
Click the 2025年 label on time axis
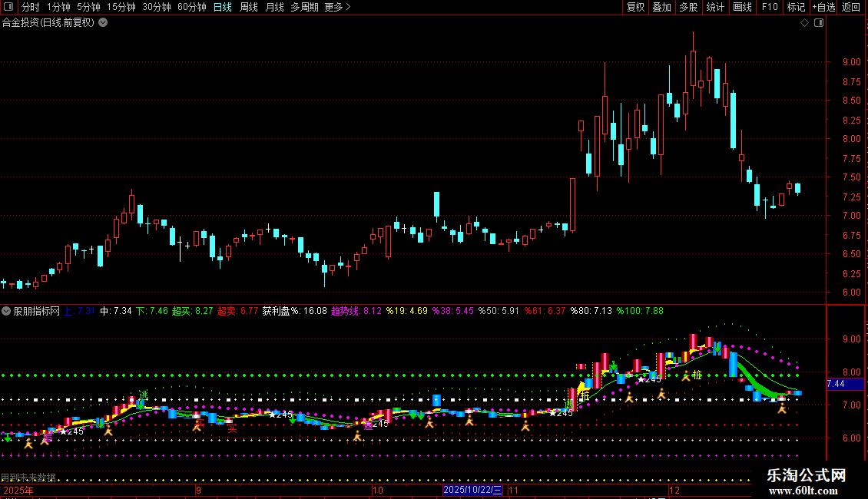pos(18,490)
